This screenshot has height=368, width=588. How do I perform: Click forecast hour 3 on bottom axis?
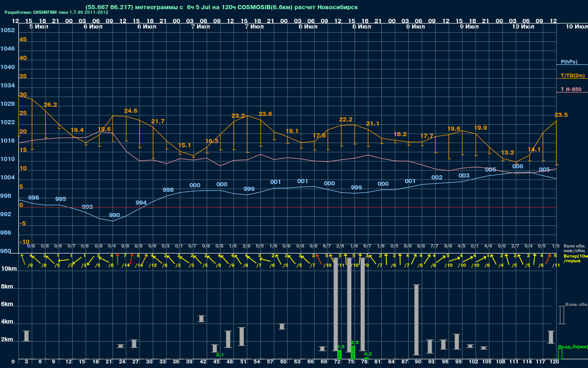tap(27, 362)
